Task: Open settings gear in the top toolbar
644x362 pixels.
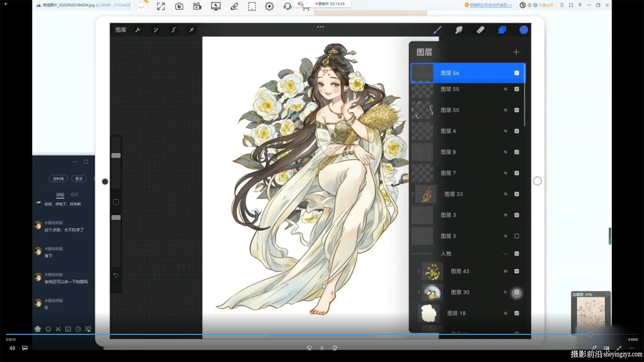Action: click(269, 6)
